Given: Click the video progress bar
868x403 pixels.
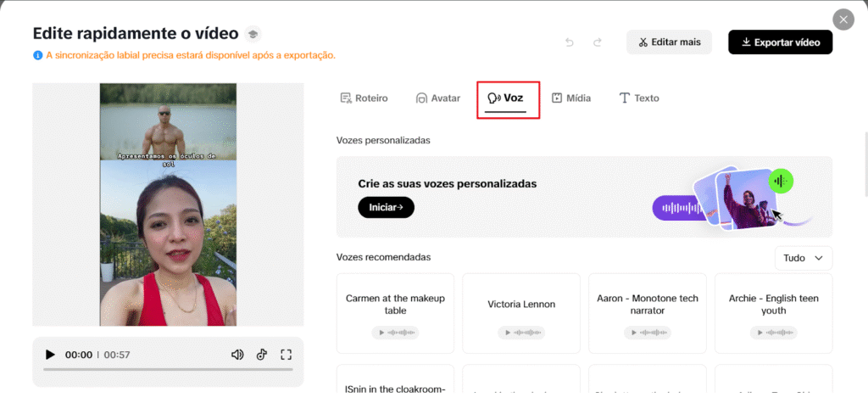Looking at the screenshot, I should (168, 369).
